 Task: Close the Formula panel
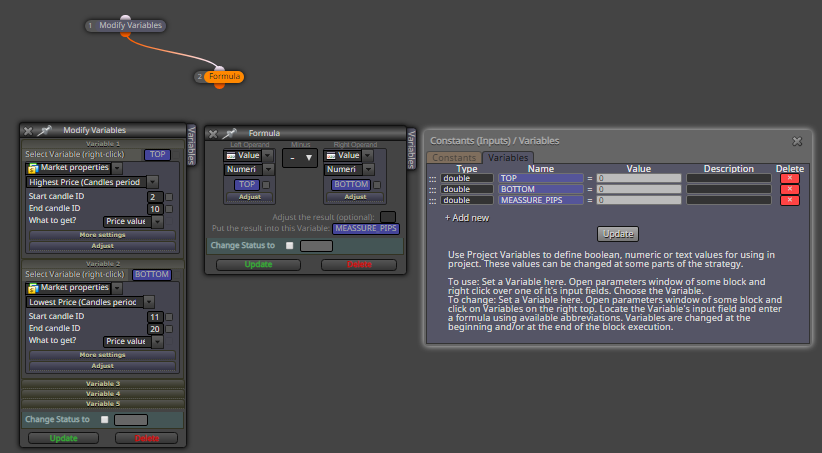click(213, 134)
